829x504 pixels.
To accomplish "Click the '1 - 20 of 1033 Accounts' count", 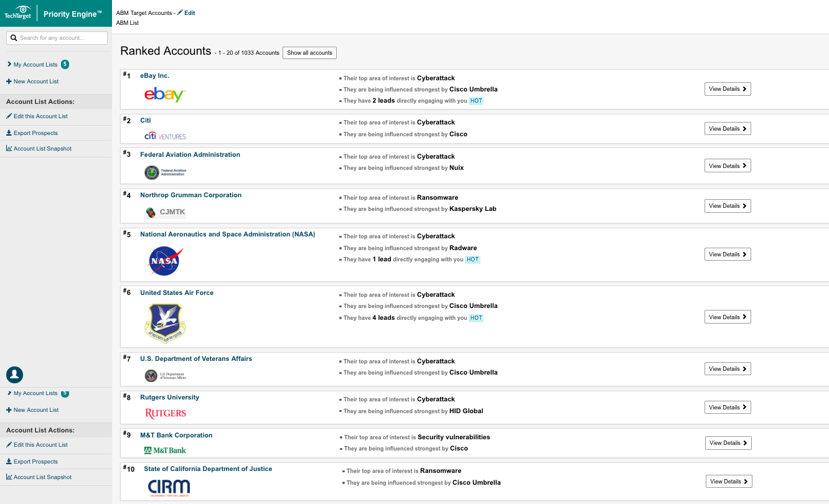I will coord(249,53).
